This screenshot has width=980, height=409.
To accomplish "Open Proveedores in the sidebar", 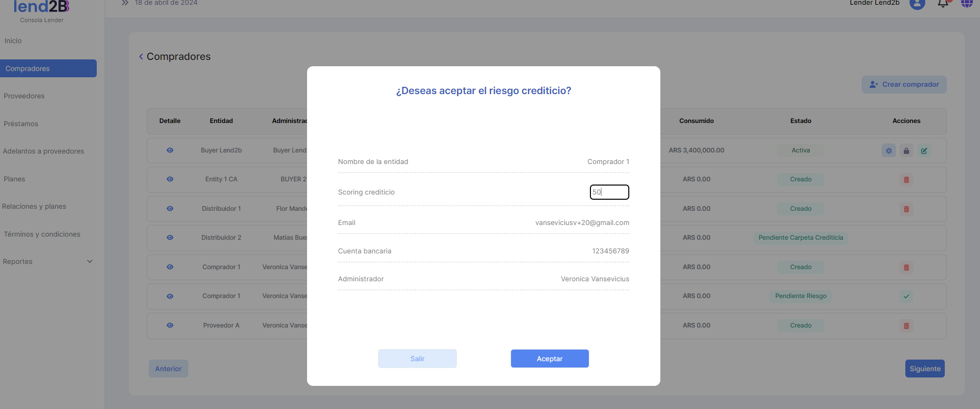I will coord(24,96).
